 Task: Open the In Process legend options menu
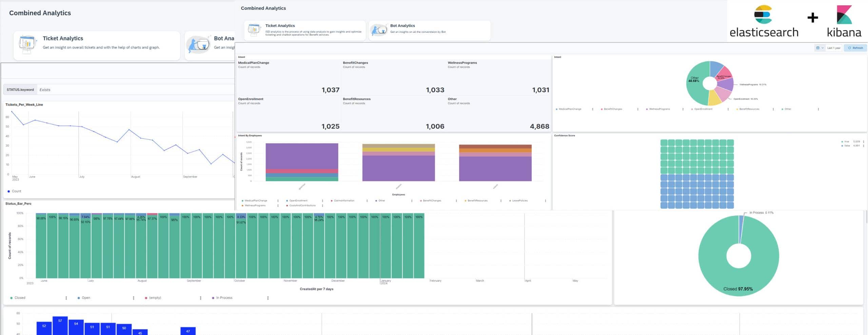(268, 298)
